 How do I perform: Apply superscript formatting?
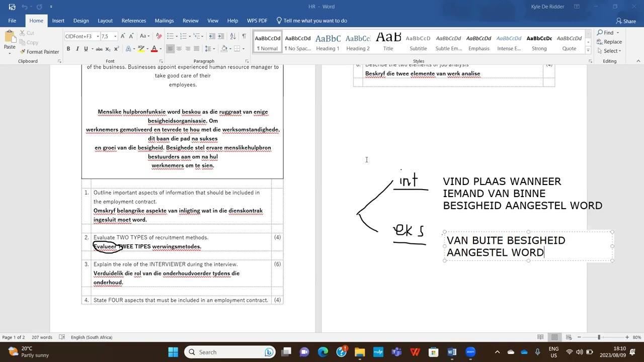click(117, 49)
